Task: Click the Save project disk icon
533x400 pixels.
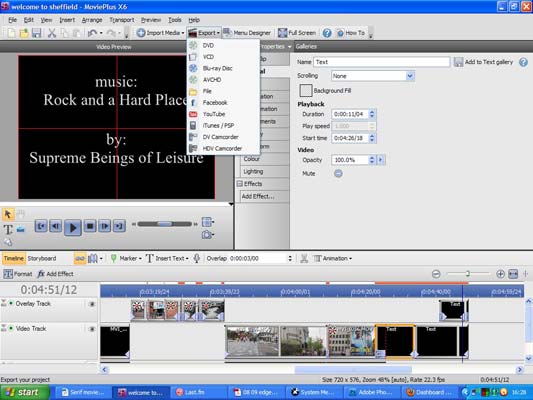Action: 36,33
